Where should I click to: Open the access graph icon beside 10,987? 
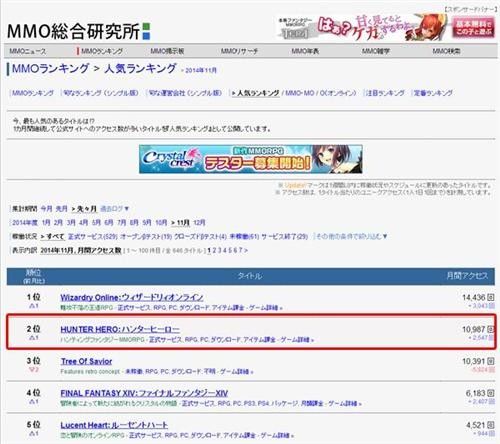[491, 329]
